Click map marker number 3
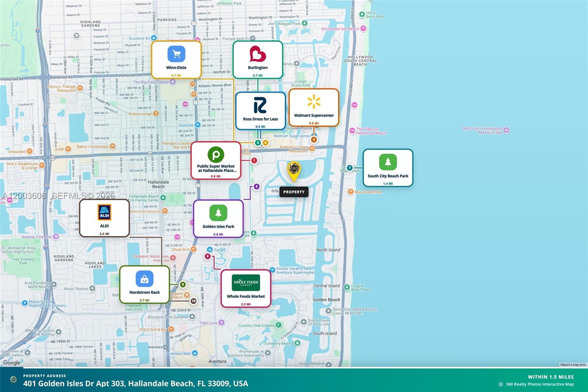 pos(258,143)
